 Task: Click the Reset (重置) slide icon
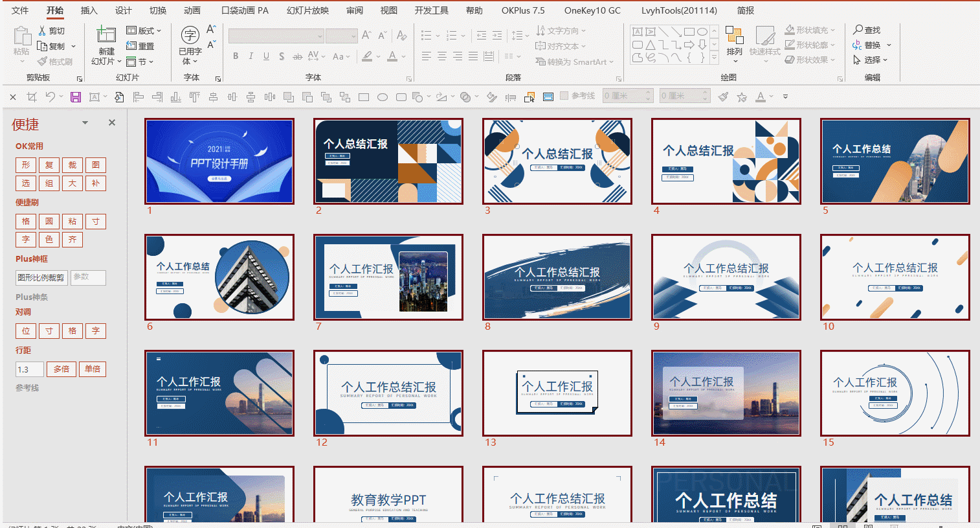[131, 46]
